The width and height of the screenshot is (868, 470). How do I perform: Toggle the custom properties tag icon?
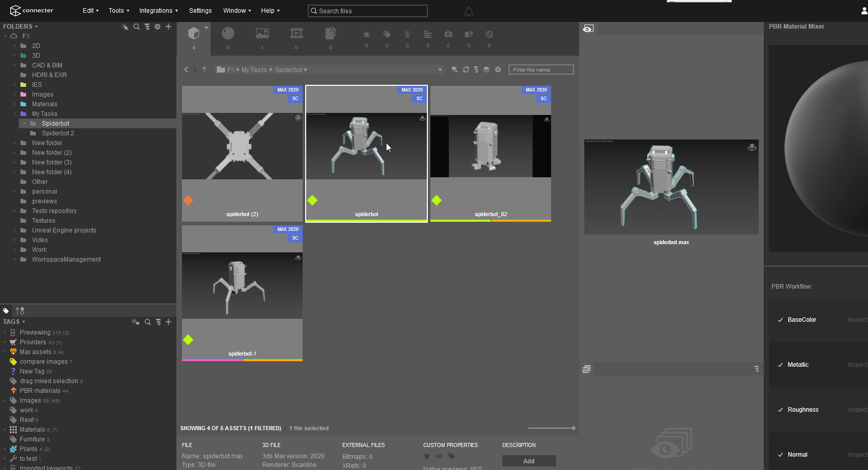(451, 456)
